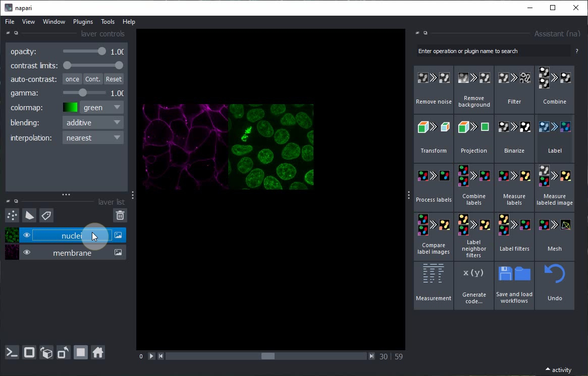Create a new labels layer
The height and width of the screenshot is (376, 588).
point(46,216)
